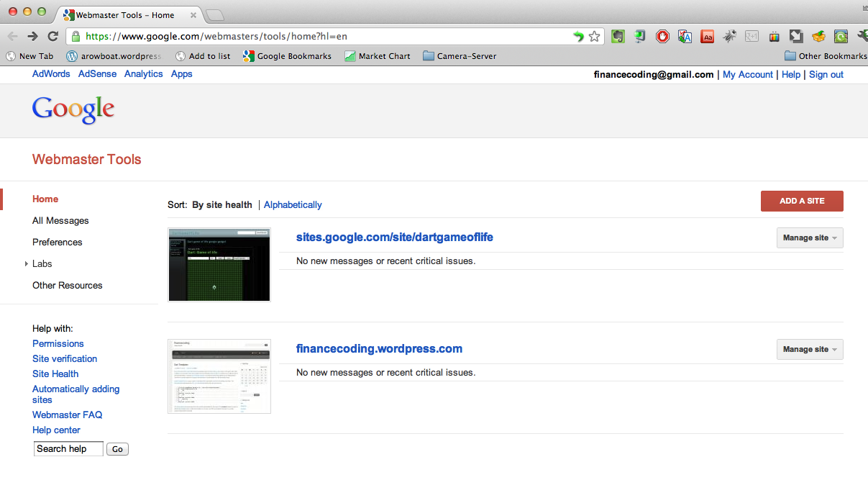Open the Evernote elephant extension
Viewport: 868px width, 480px height.
(618, 36)
